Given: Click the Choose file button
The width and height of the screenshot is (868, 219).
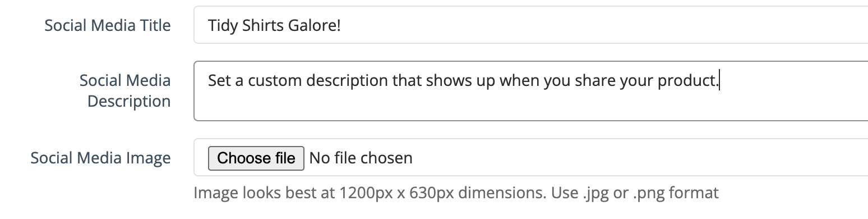Looking at the screenshot, I should pyautogui.click(x=256, y=158).
